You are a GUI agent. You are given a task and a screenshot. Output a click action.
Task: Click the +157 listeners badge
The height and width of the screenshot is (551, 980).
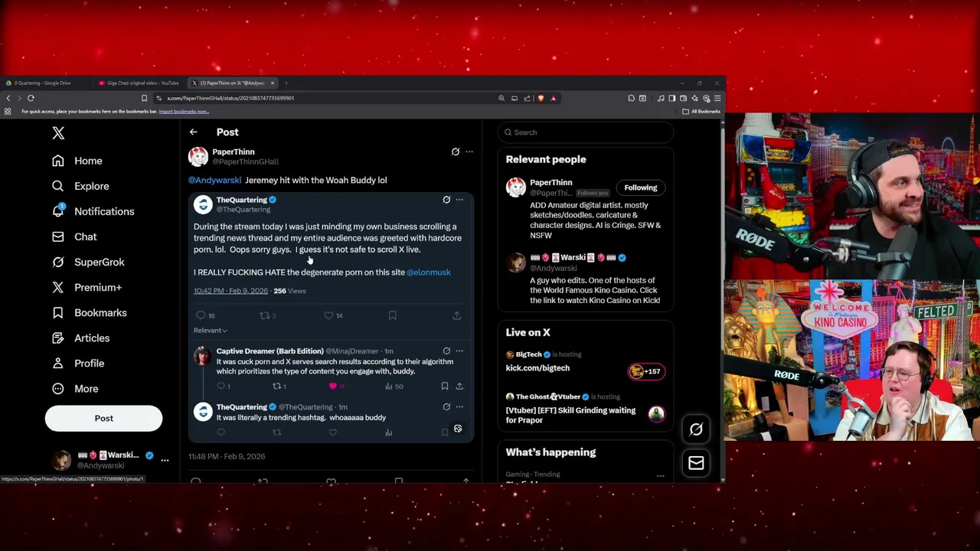646,372
